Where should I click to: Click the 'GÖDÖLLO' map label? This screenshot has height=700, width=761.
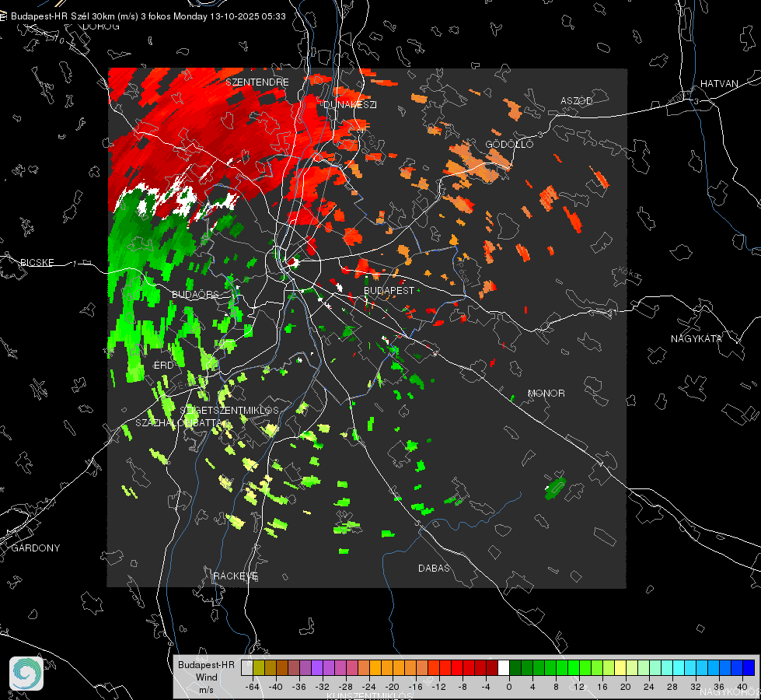(x=509, y=144)
